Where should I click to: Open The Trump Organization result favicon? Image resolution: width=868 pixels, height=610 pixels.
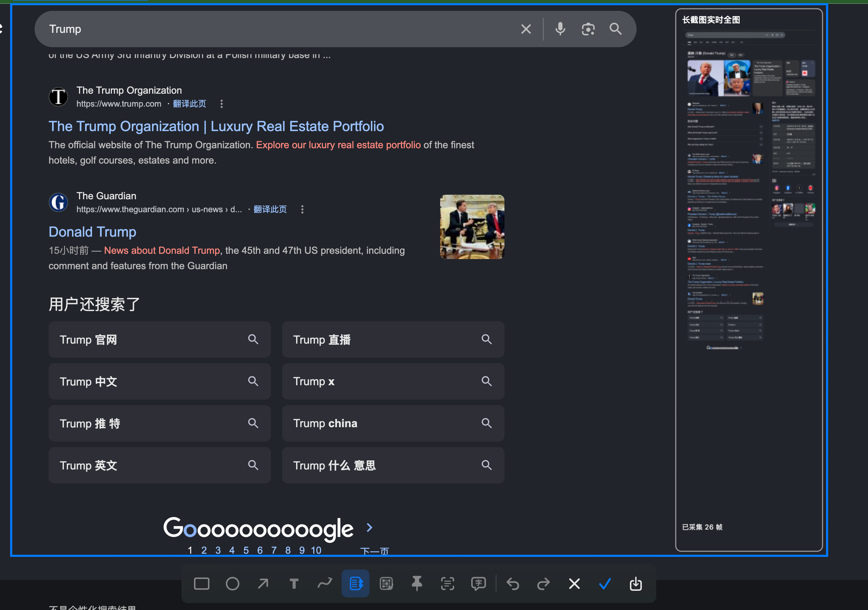tap(59, 97)
